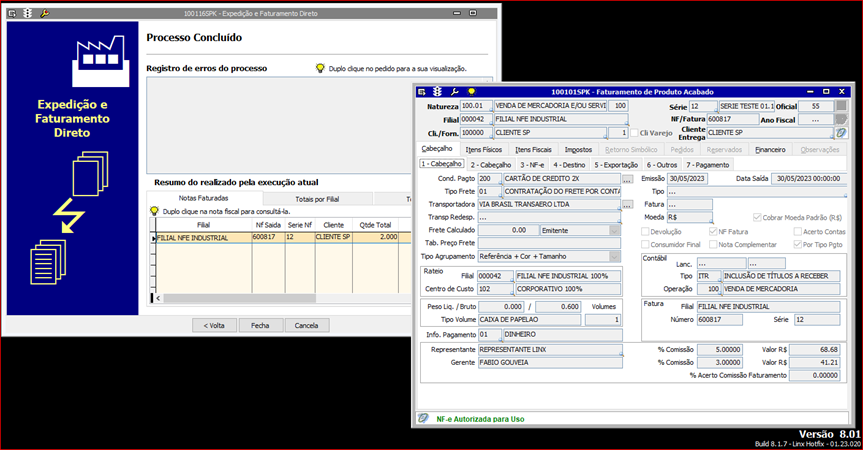Click the Data Saída field
The height and width of the screenshot is (450, 863).
pyautogui.click(x=809, y=179)
